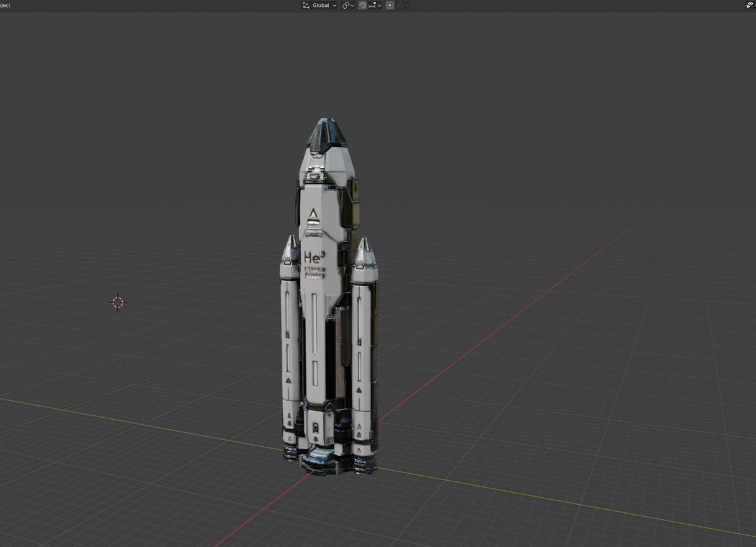Click the selectability and visibility eye icon
This screenshot has width=756, height=547.
(x=750, y=5)
